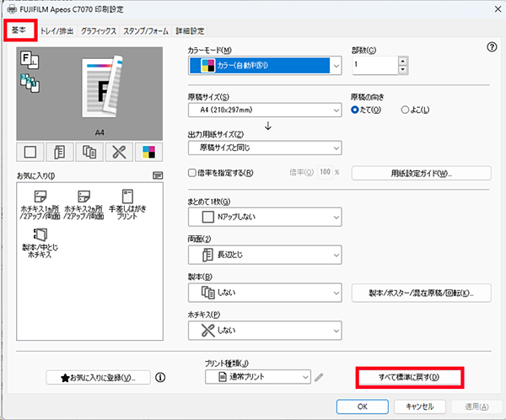Click the N-up blank page icon button
This screenshot has height=420, width=506.
click(x=30, y=152)
